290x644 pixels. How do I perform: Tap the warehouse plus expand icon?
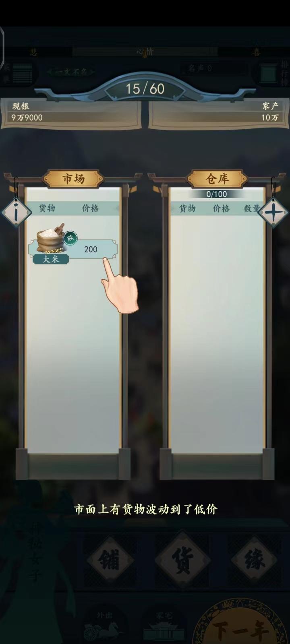point(273,213)
